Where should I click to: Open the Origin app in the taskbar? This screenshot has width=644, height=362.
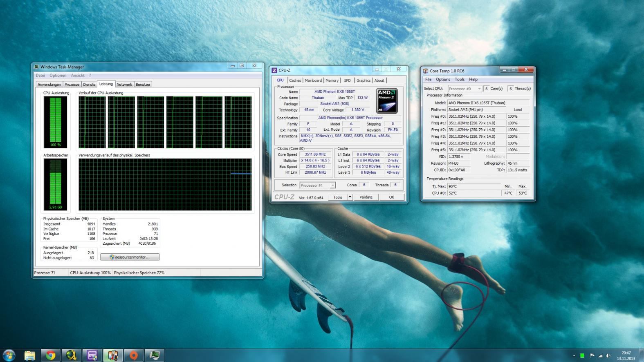click(x=134, y=355)
